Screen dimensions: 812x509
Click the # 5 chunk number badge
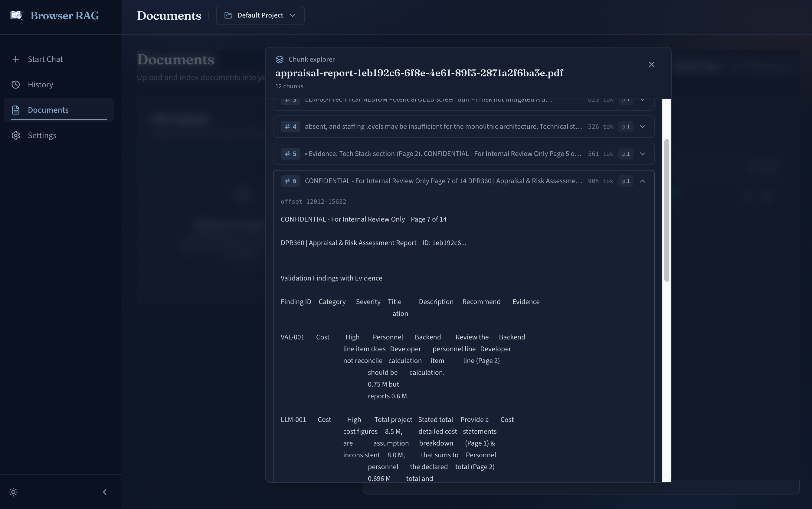click(x=290, y=154)
